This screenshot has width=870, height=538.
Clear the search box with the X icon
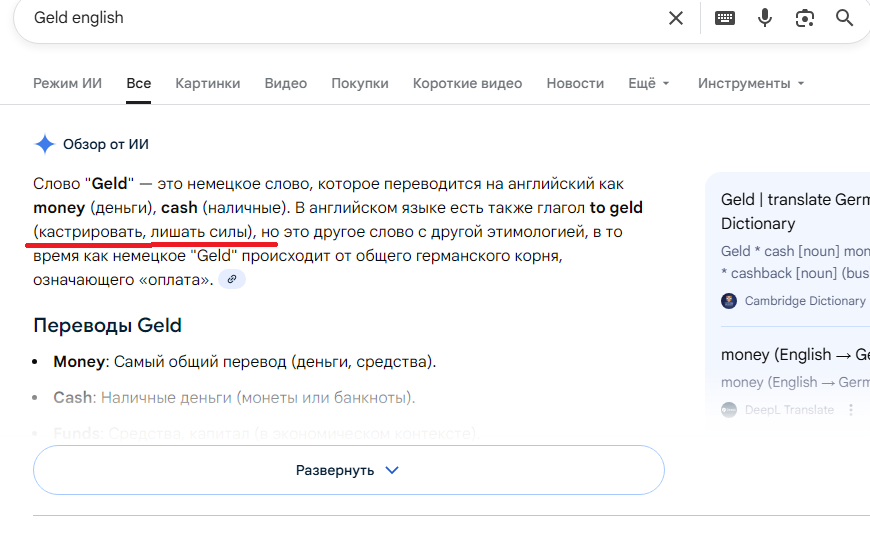[675, 18]
